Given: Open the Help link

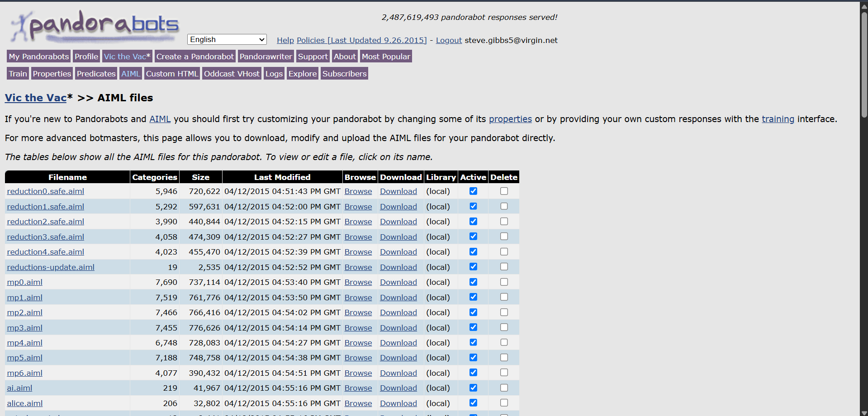Looking at the screenshot, I should point(285,40).
